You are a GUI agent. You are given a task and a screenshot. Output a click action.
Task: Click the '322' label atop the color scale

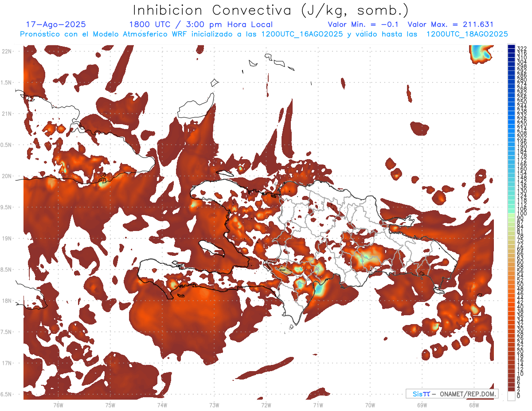click(x=521, y=48)
